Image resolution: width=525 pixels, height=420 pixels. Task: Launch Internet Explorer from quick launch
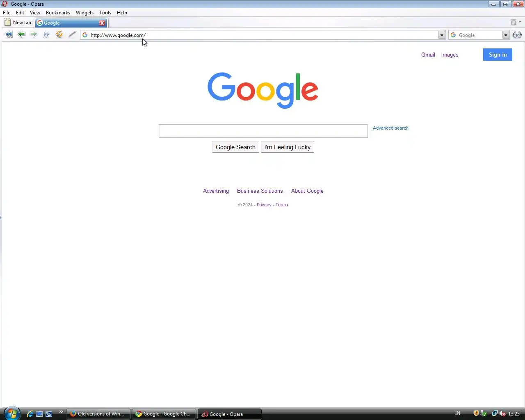click(30, 414)
